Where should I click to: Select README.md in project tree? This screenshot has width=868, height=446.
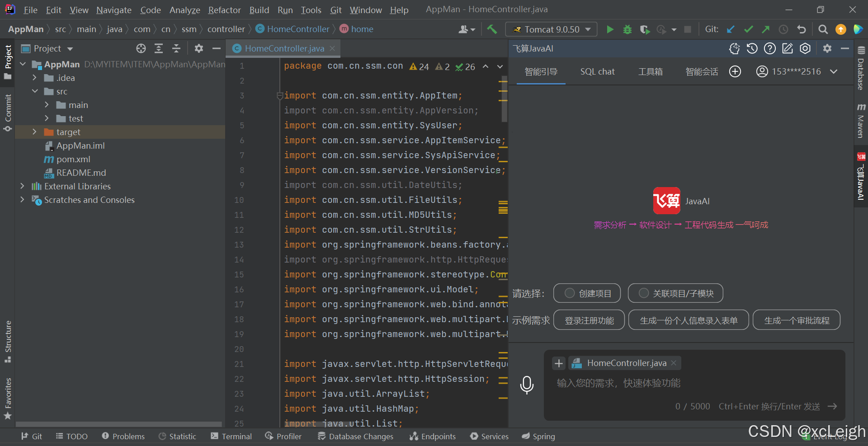[x=75, y=173]
